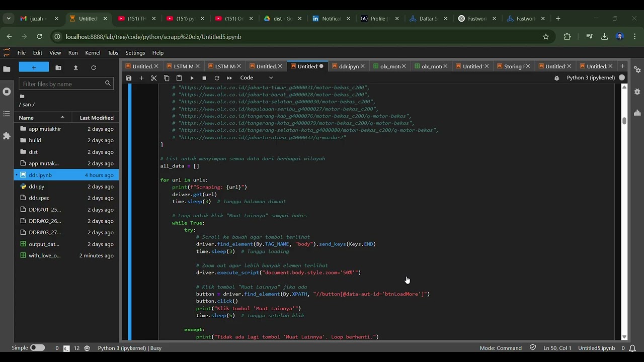Viewport: 644px width, 362px height.
Task: Select ddr.ipynb in the file list
Action: tap(67, 175)
